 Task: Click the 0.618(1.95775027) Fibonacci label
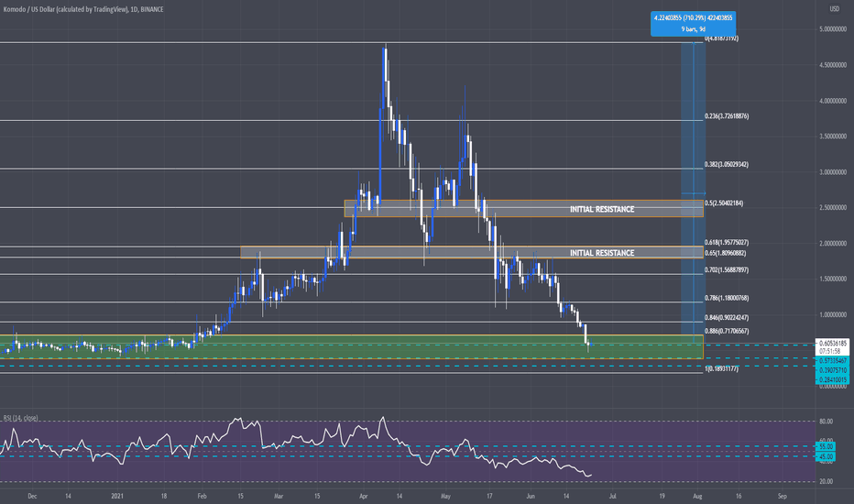pyautogui.click(x=727, y=243)
